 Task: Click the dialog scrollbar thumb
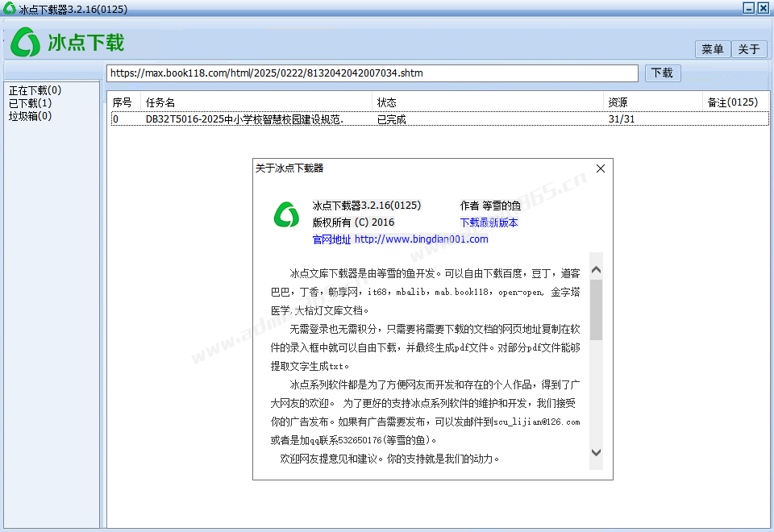point(596,310)
